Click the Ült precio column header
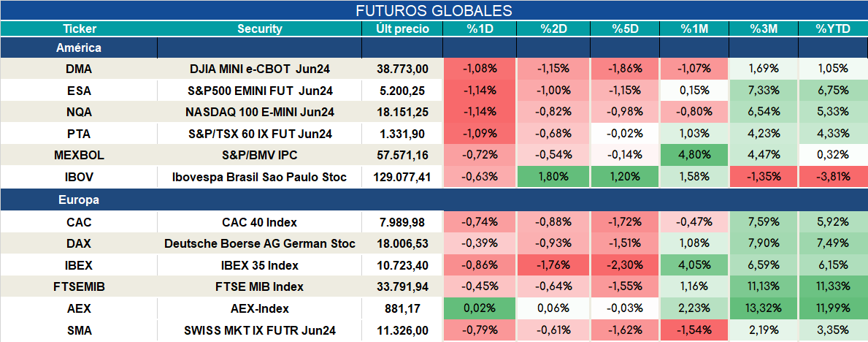This screenshot has width=868, height=342. pos(402,29)
